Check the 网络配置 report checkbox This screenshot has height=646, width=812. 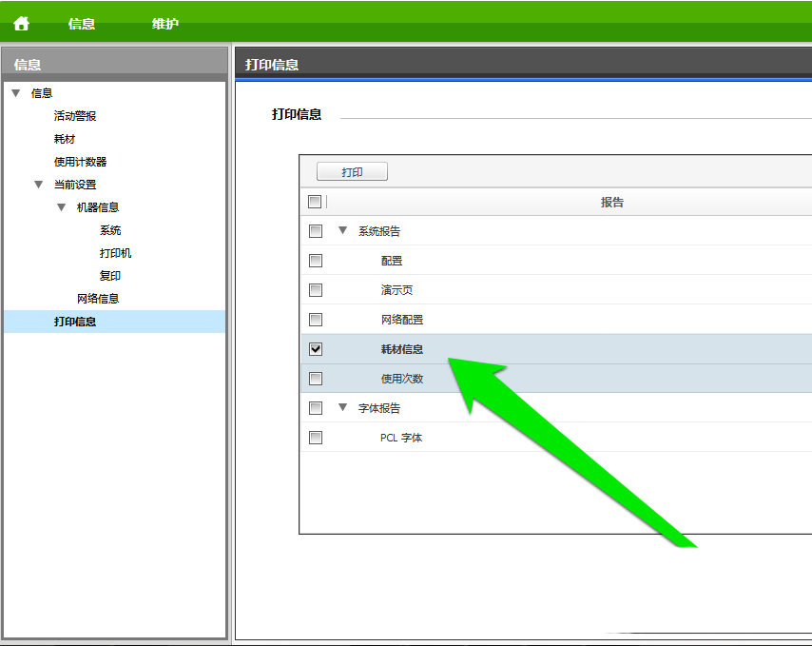point(316,320)
